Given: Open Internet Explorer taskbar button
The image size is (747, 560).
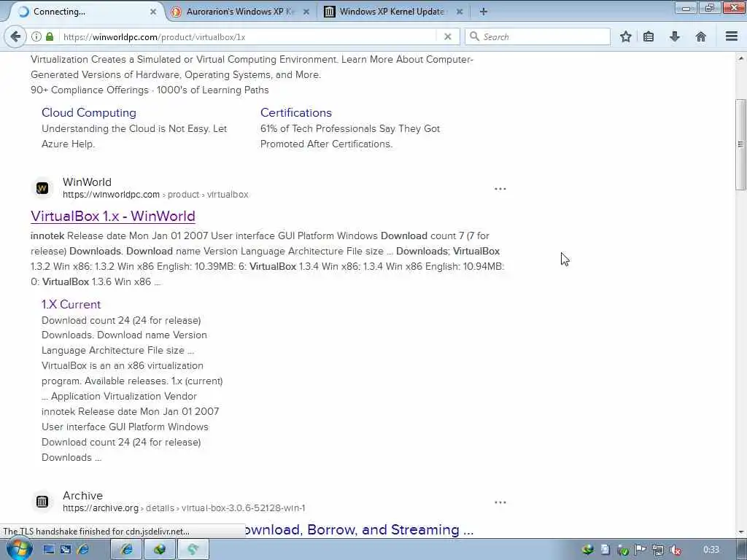Looking at the screenshot, I should point(127,549).
